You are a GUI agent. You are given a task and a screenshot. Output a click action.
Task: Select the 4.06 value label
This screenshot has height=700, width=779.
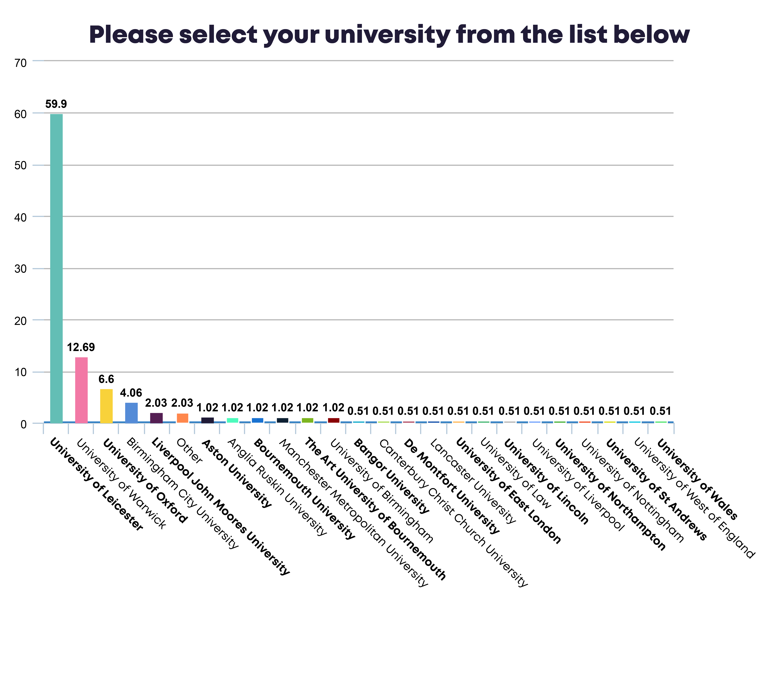tap(131, 393)
